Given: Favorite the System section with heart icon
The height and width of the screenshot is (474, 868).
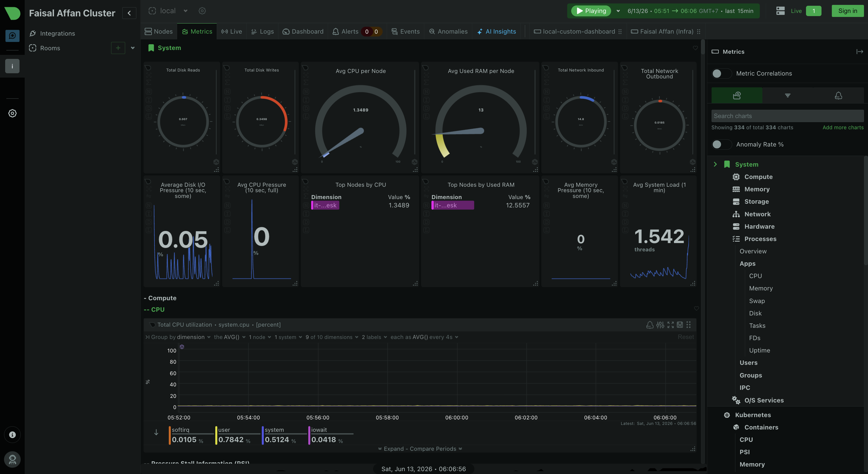Looking at the screenshot, I should point(695,48).
